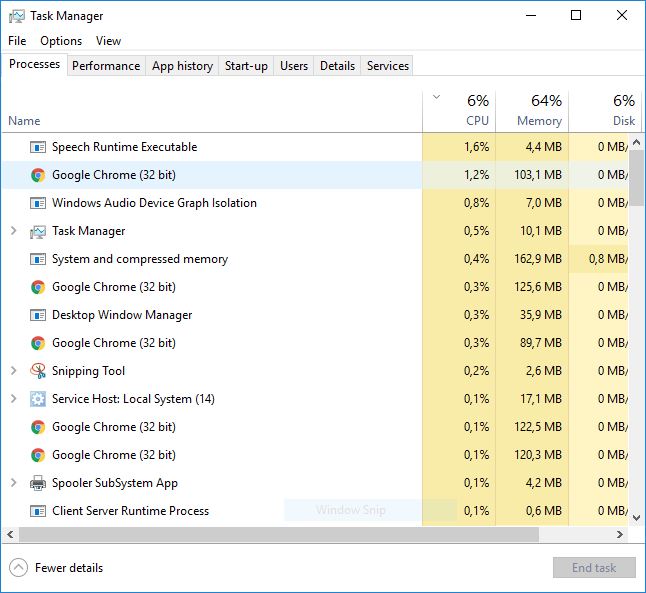Click the vertical scrollbar down arrow
Viewport: 646px width, 593px height.
point(636,518)
